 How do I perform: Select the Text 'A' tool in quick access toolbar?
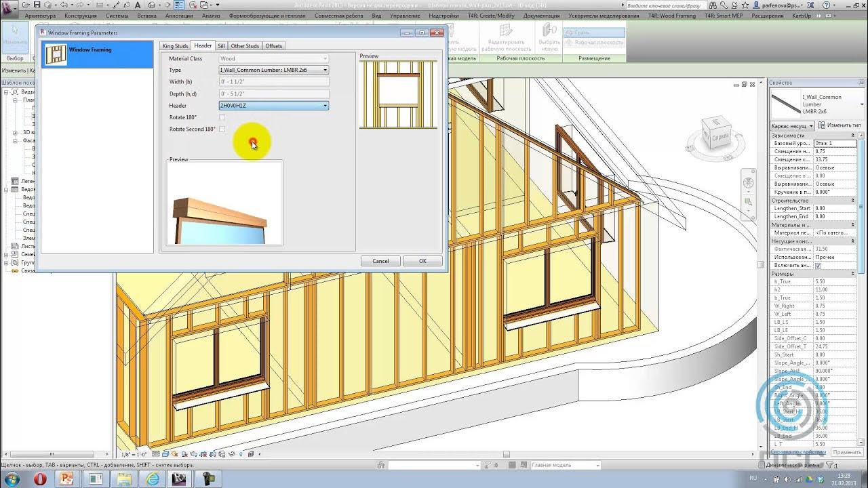pos(138,5)
